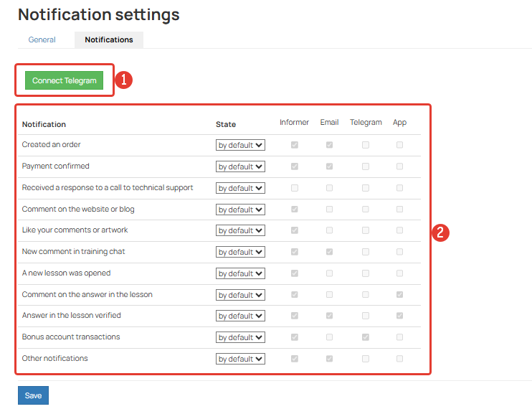This screenshot has width=532, height=409.
Task: Enable Telegram checkbox for Created an order
Action: click(366, 145)
